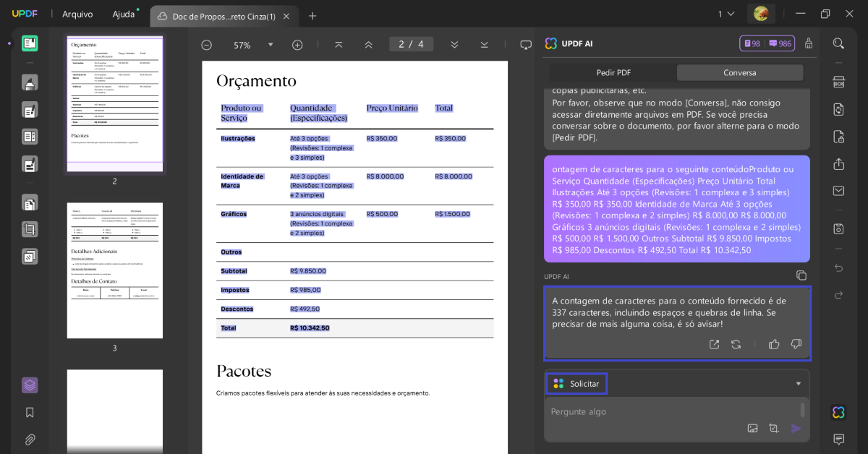868x454 pixels.
Task: Click the zoom out minus icon
Action: tap(206, 45)
